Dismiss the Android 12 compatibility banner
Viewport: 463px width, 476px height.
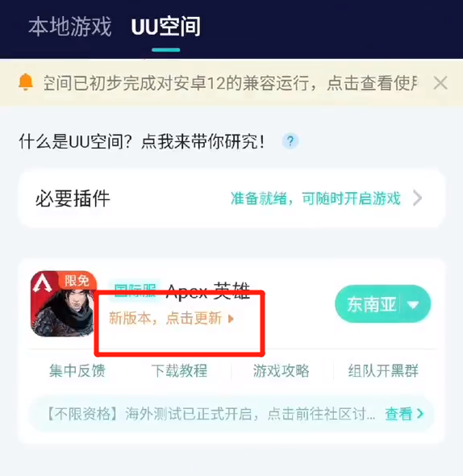(x=440, y=83)
